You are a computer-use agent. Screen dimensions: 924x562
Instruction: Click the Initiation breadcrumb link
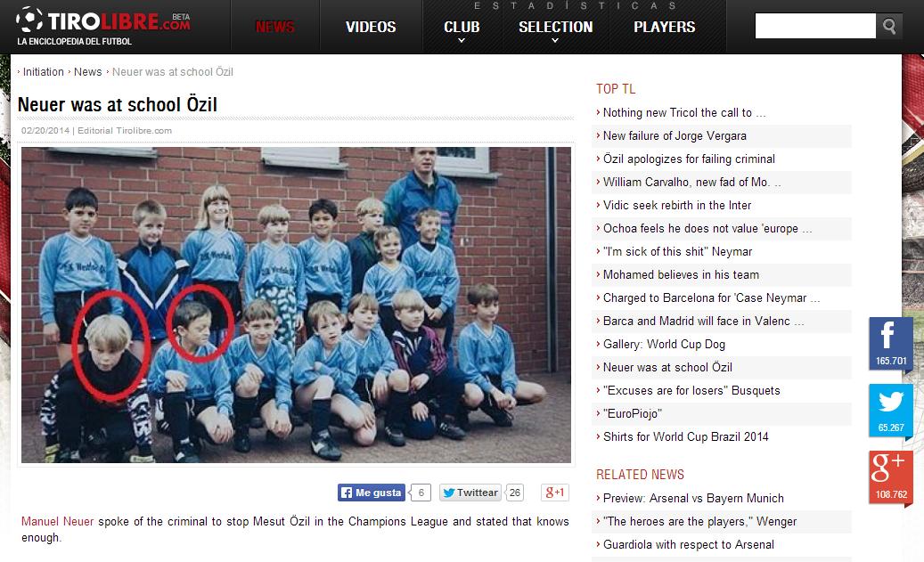pyautogui.click(x=43, y=72)
